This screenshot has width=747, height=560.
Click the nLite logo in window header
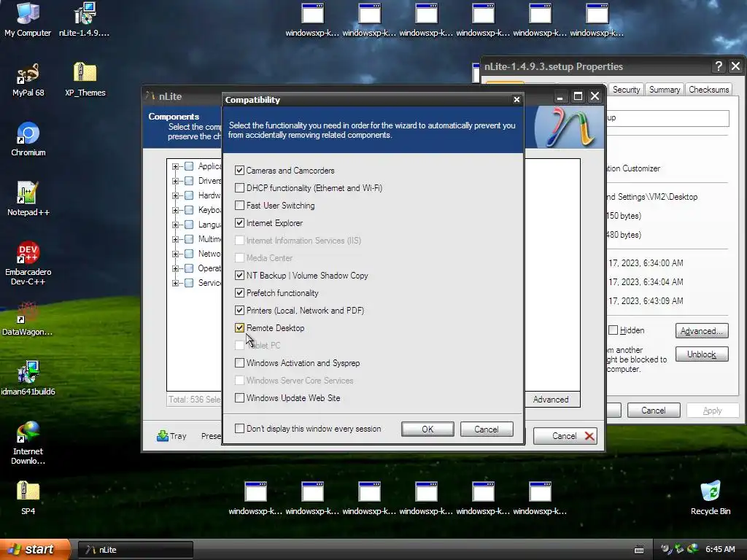570,127
